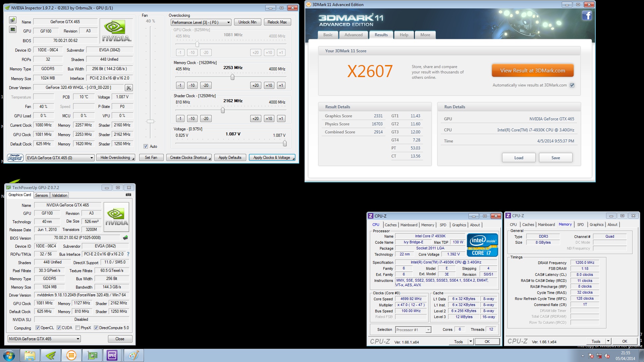Expand the Create Clocks Shortcut options
Image resolution: width=644 pixels, height=362 pixels.
[x=210, y=158]
